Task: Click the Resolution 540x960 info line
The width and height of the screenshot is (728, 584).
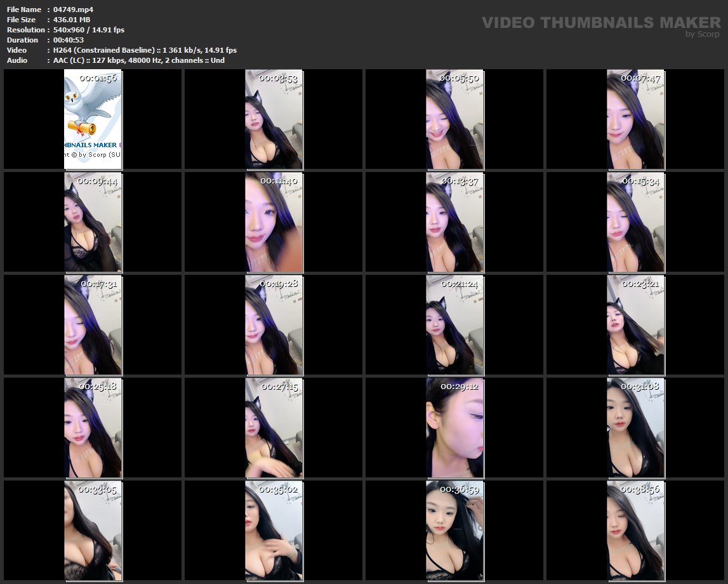Action: (88, 30)
